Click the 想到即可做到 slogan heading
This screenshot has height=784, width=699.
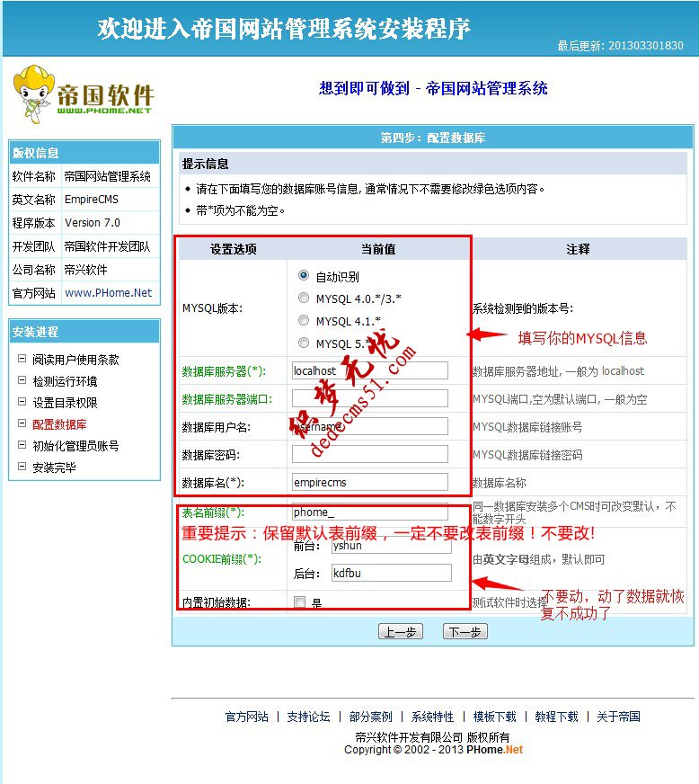point(433,88)
